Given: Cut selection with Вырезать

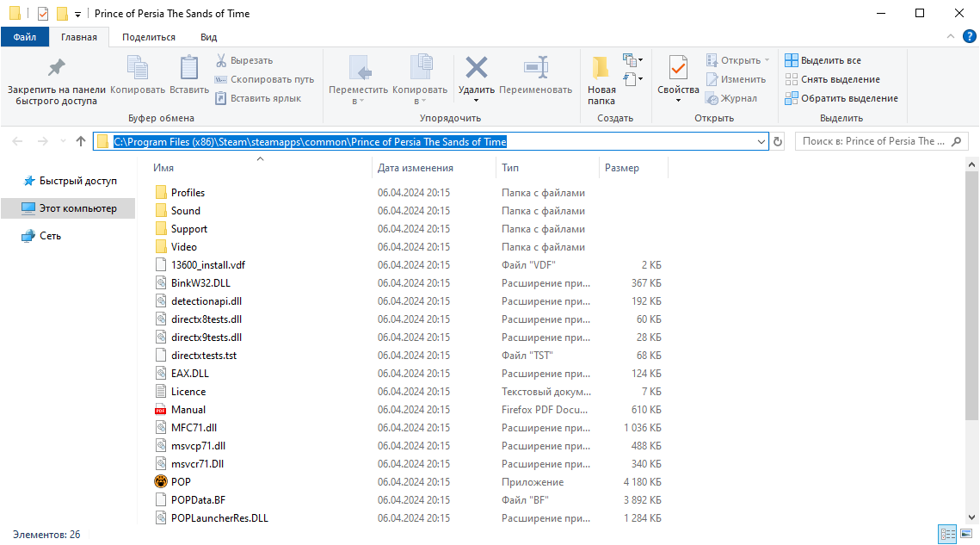Looking at the screenshot, I should pyautogui.click(x=244, y=60).
